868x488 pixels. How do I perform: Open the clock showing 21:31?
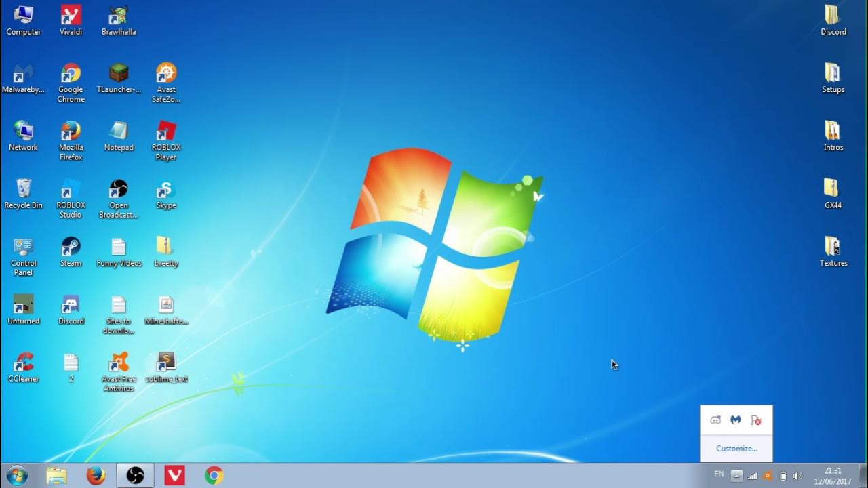click(x=833, y=476)
